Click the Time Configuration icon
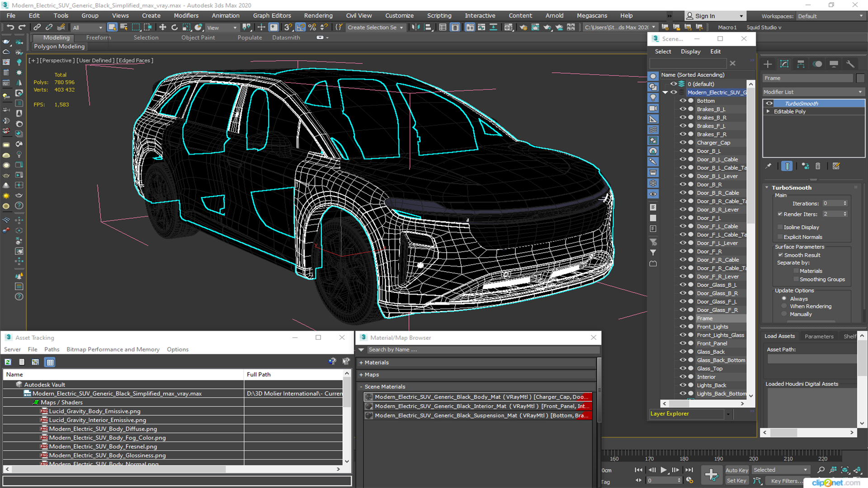Screen dimensions: 868x488 click(689, 480)
